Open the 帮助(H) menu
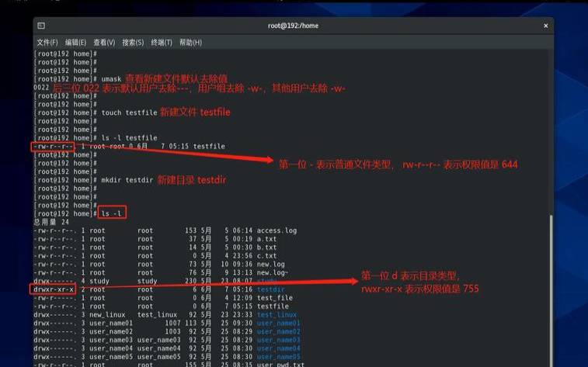Screen dimensions: 588x367 click(190, 43)
